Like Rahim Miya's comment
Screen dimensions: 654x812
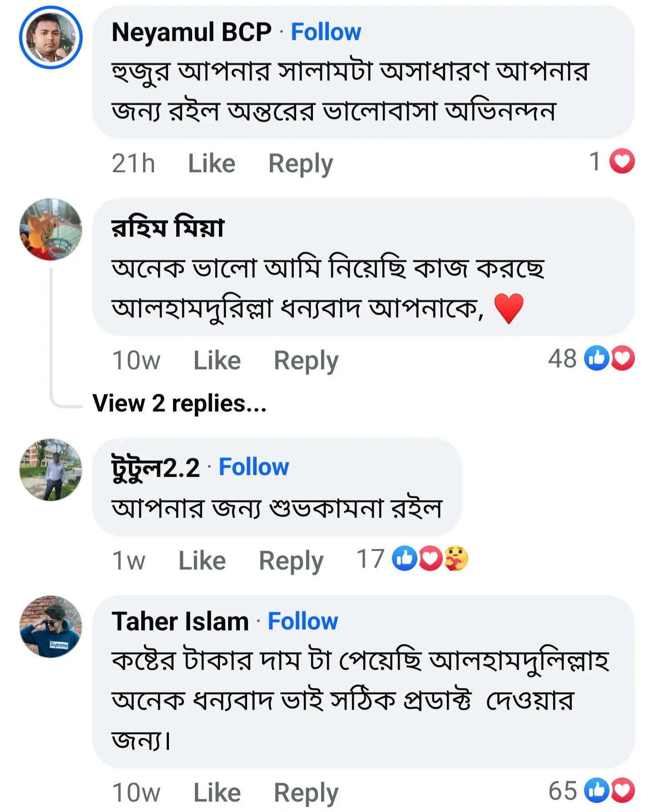pyautogui.click(x=217, y=359)
